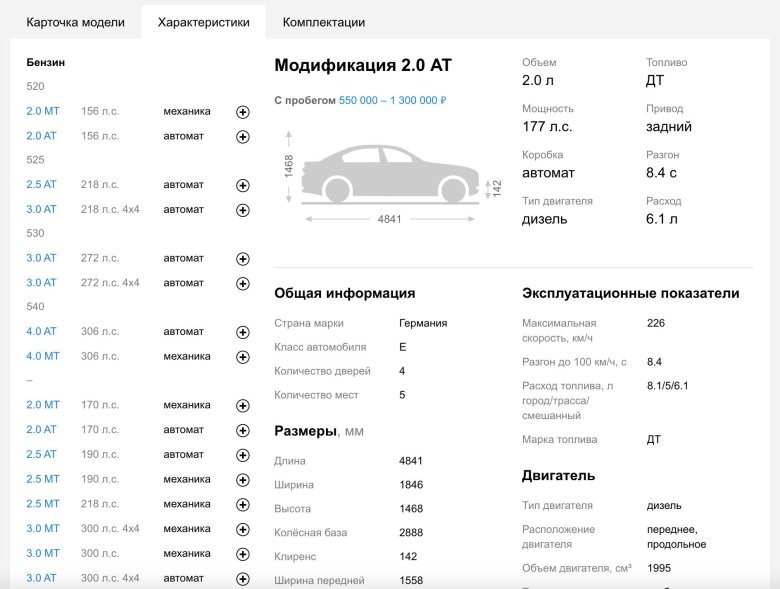Open 3.0 AT 272 л.с. modification link

click(41, 258)
